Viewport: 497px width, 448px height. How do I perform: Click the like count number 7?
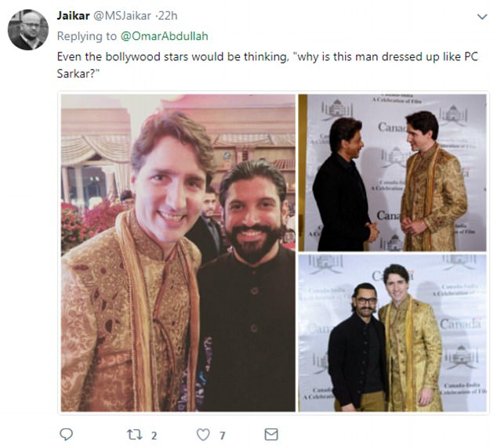(x=223, y=435)
